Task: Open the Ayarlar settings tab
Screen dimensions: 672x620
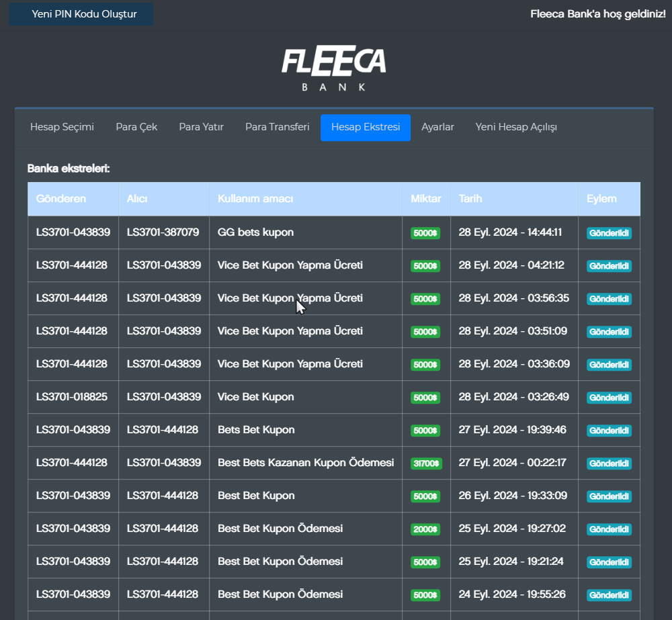Action: pyautogui.click(x=437, y=127)
